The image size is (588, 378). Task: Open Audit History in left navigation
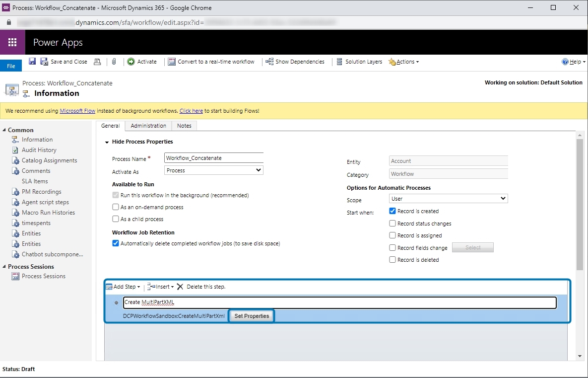point(39,150)
